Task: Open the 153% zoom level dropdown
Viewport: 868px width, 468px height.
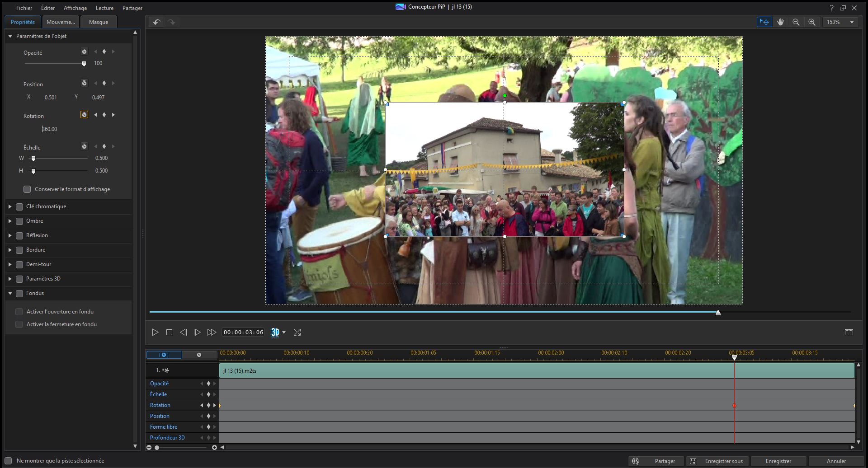Action: coord(841,22)
